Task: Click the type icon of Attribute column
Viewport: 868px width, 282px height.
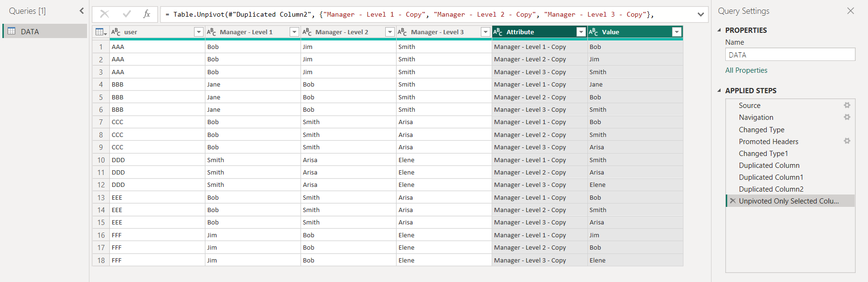Action: click(498, 32)
